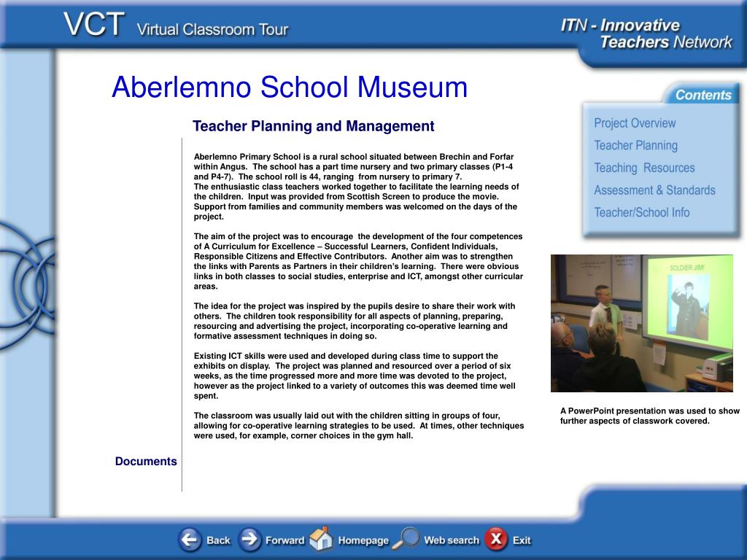This screenshot has width=747, height=560.
Task: Open the Web search label
Action: [452, 540]
